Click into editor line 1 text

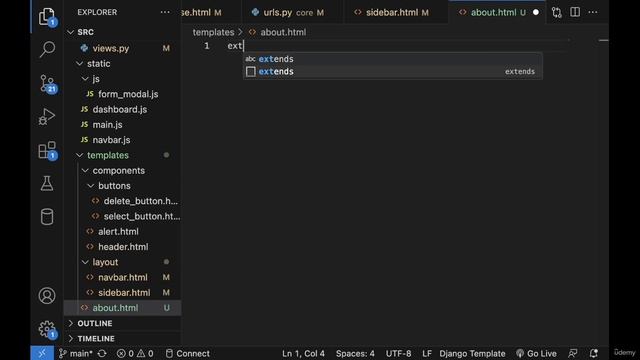click(x=235, y=46)
